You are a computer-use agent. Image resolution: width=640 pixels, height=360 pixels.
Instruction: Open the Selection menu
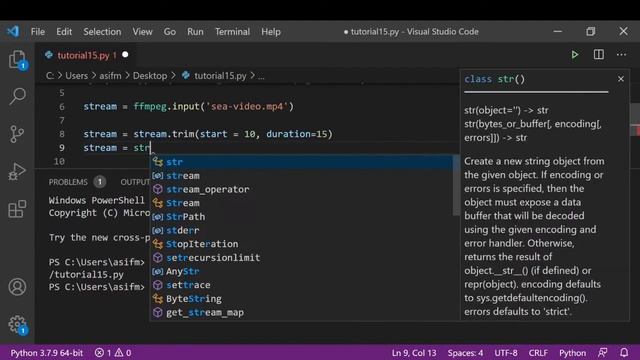pos(102,32)
